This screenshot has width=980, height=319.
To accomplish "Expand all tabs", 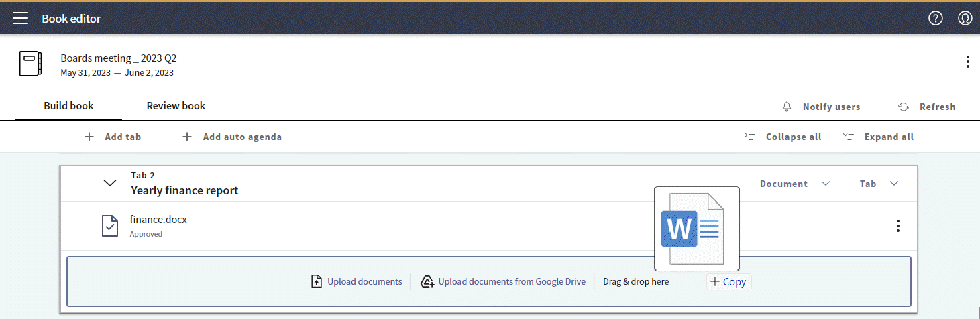I will coord(879,137).
